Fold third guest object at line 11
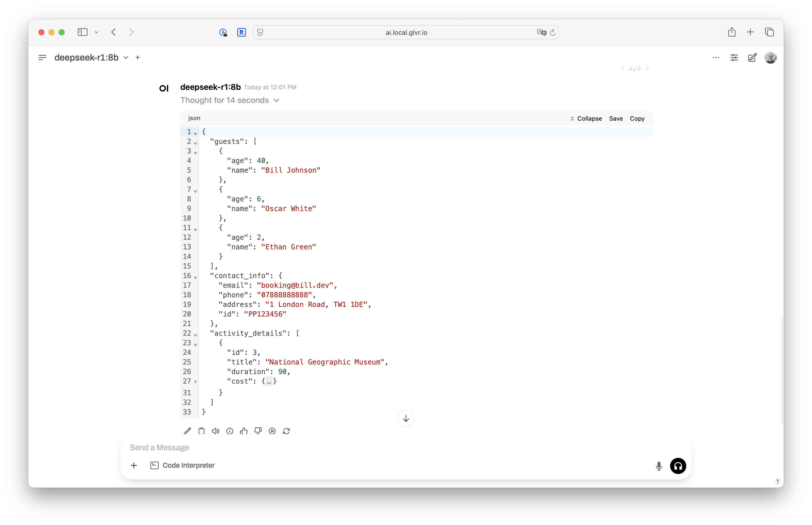The width and height of the screenshot is (812, 525). pyautogui.click(x=195, y=229)
